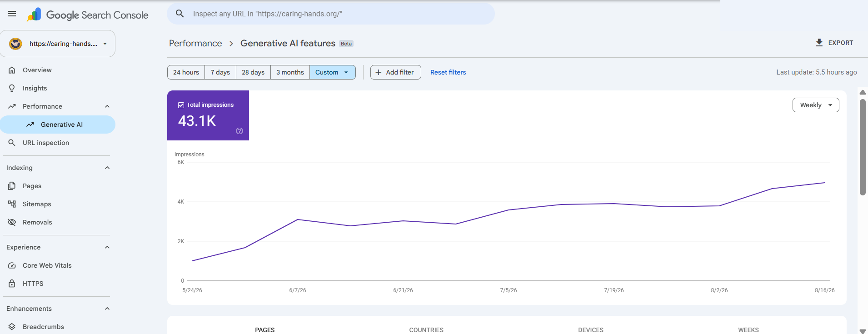Click the Pages document icon
Image resolution: width=868 pixels, height=334 pixels.
point(12,186)
